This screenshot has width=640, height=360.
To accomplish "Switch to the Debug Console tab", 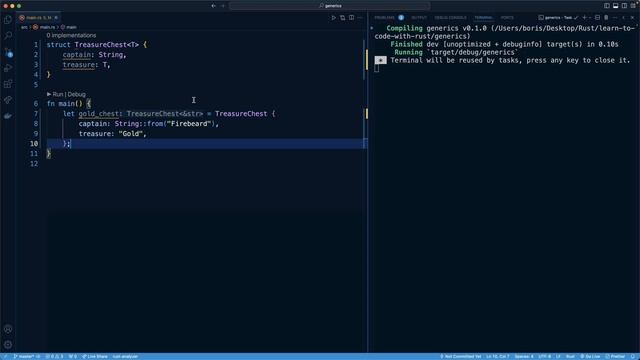I will point(450,18).
